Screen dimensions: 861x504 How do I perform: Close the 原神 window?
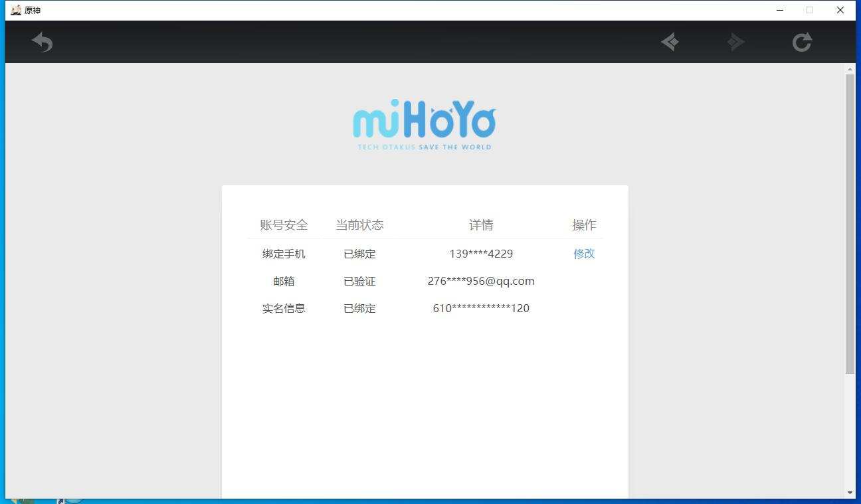840,10
